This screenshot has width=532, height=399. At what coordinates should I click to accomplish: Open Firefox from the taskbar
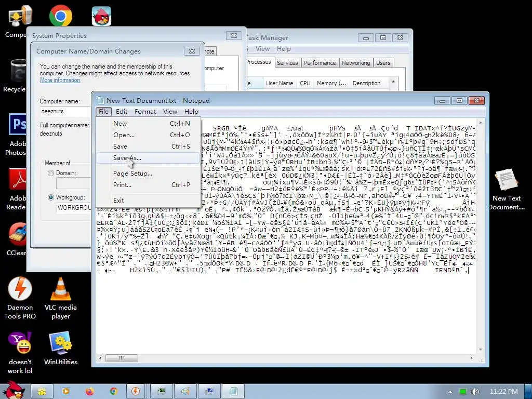point(89,392)
